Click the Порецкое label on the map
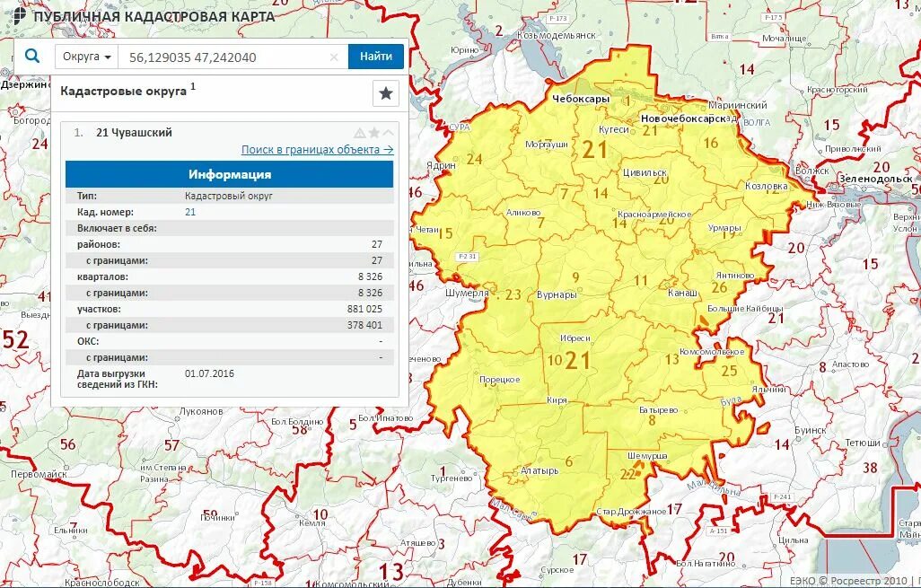 click(500, 380)
